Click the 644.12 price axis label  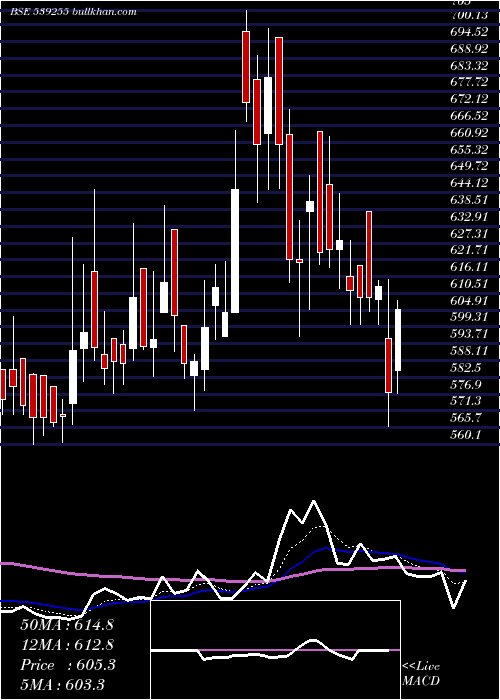470,183
